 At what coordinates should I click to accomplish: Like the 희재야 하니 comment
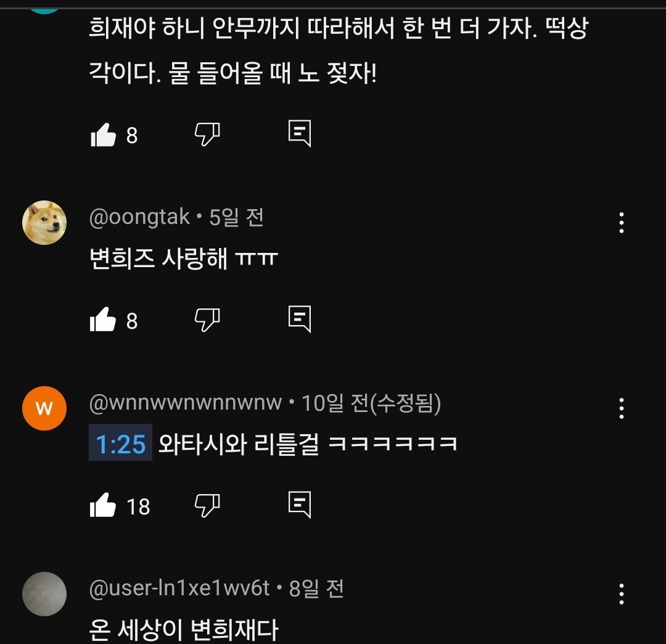103,135
